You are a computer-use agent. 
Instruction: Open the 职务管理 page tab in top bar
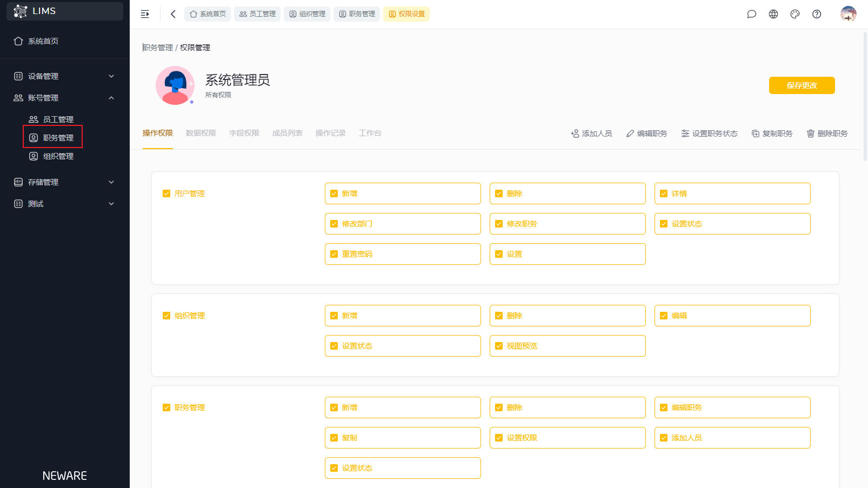pos(357,14)
